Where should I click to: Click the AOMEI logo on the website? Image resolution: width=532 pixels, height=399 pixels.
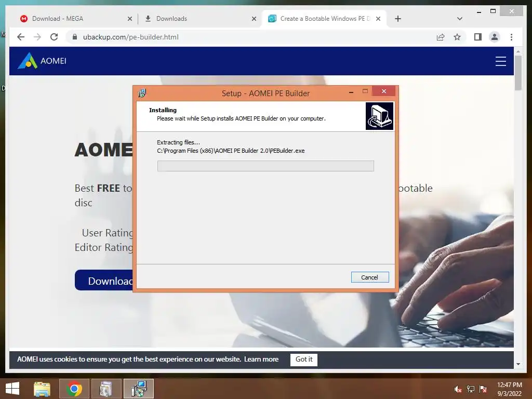click(42, 61)
